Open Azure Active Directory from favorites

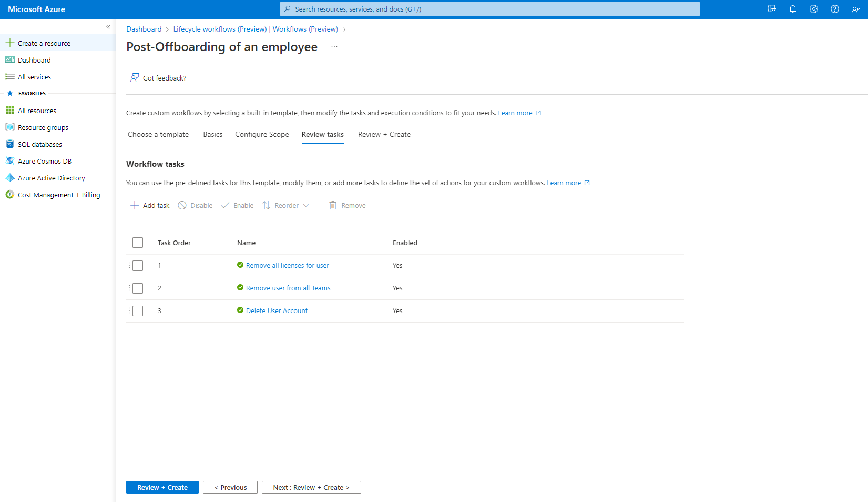[x=51, y=178]
